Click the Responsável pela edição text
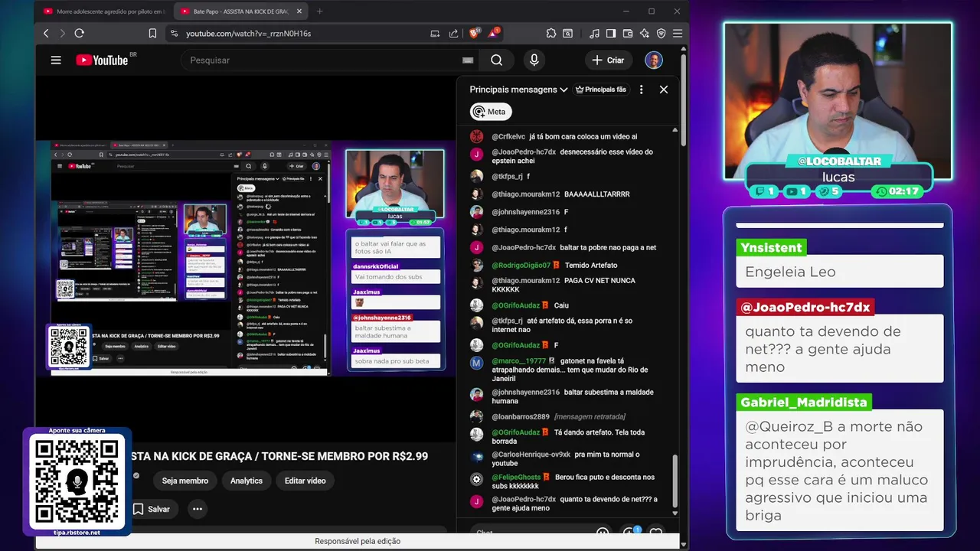The height and width of the screenshot is (551, 980). [x=358, y=541]
